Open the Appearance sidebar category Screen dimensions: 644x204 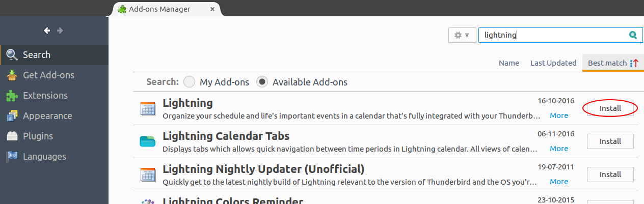tap(47, 116)
